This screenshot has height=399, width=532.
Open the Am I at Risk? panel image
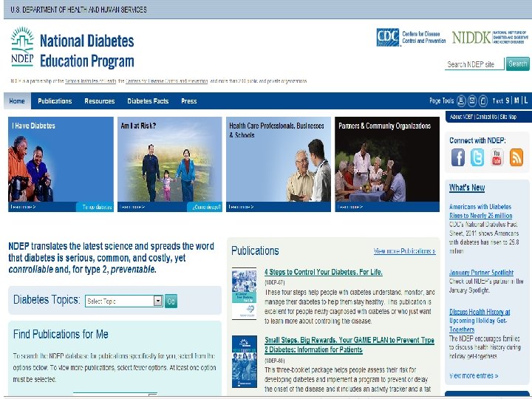click(x=170, y=160)
